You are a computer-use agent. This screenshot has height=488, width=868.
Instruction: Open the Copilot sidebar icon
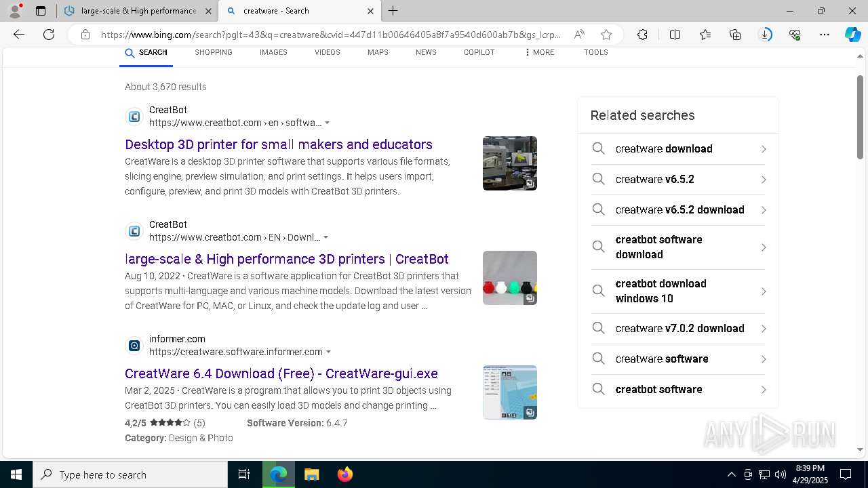click(852, 35)
